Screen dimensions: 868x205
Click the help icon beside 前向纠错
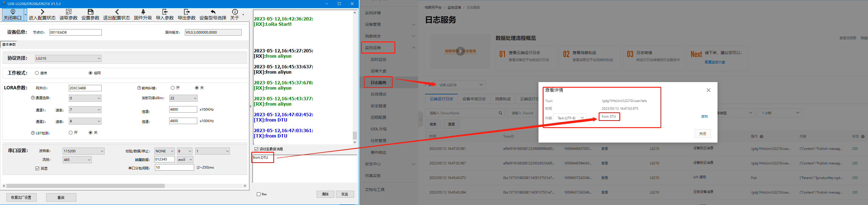139,88
